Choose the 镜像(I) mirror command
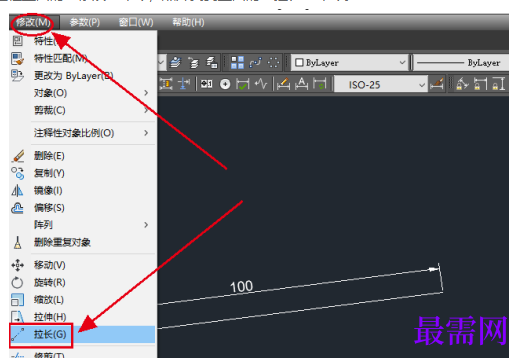 point(83,191)
